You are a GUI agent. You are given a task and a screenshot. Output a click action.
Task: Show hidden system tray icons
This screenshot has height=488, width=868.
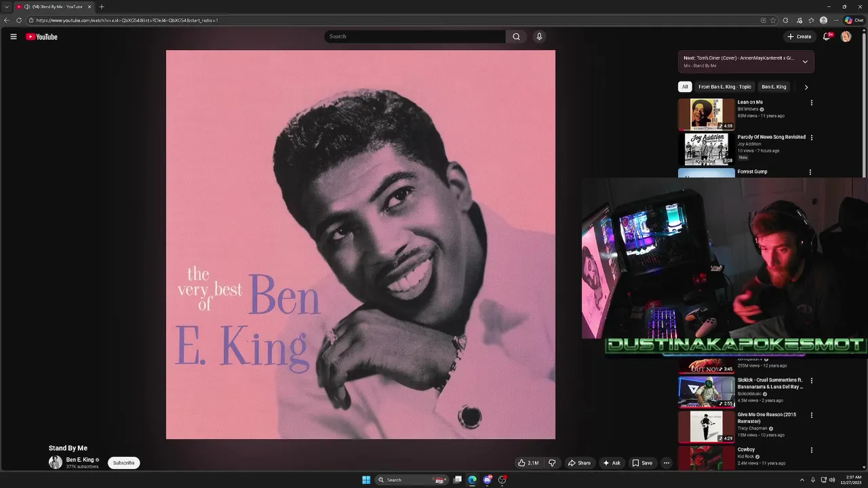click(x=802, y=480)
